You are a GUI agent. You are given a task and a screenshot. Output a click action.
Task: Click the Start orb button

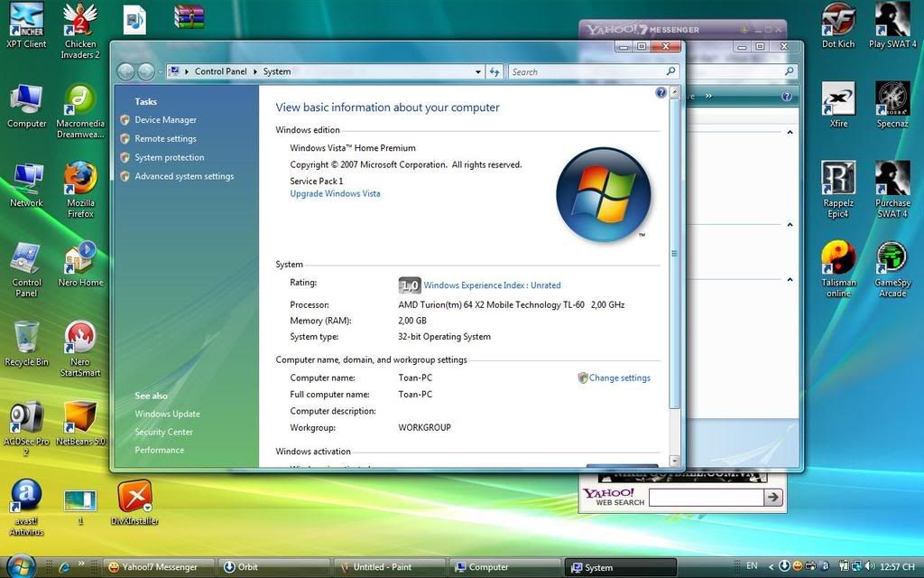pos(22,566)
